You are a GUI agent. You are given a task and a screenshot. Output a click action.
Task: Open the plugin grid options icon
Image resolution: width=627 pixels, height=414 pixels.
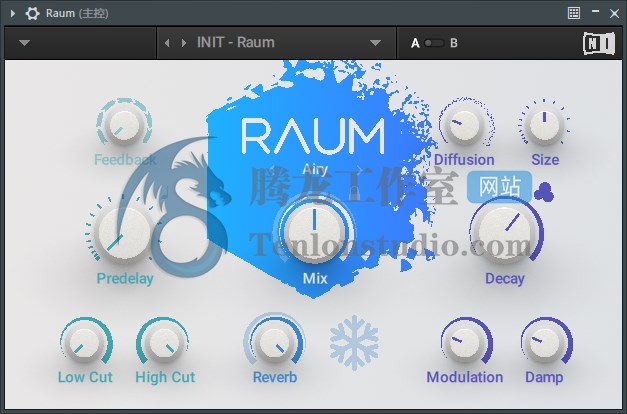click(574, 13)
